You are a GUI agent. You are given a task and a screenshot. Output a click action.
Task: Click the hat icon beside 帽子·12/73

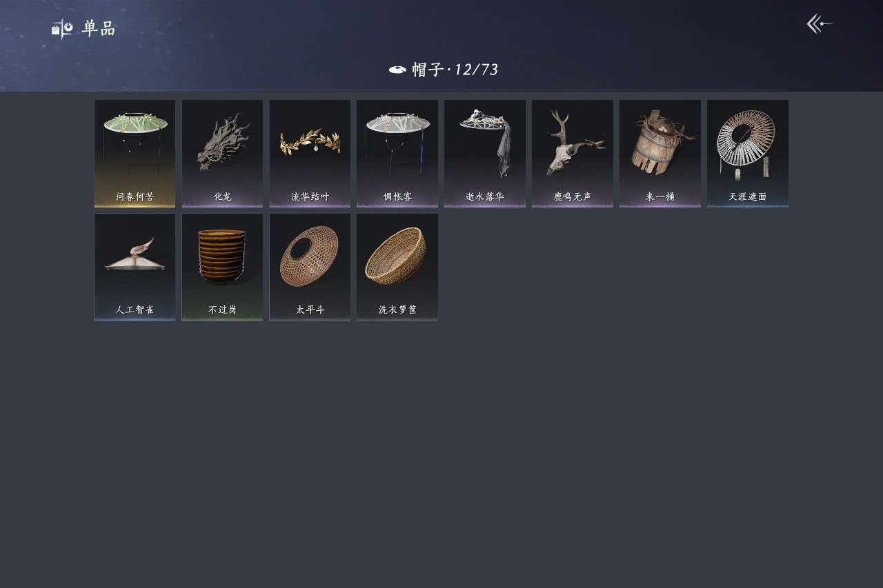pyautogui.click(x=397, y=70)
